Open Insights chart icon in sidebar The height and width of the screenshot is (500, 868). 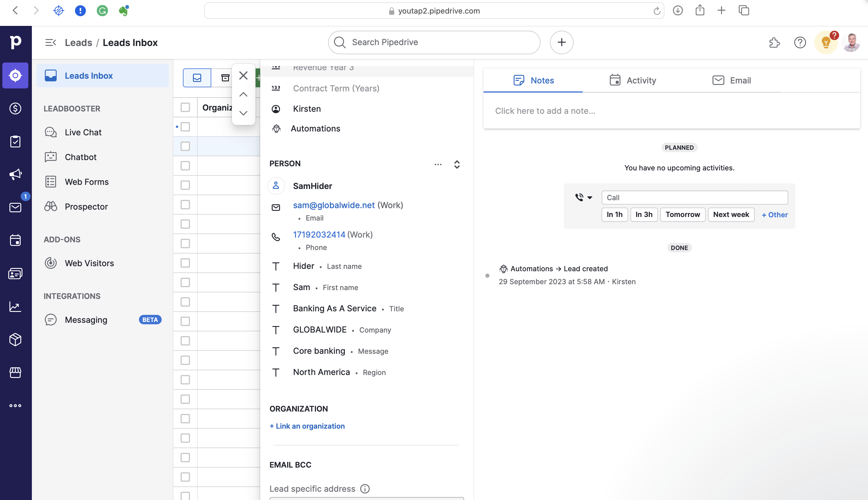point(15,306)
